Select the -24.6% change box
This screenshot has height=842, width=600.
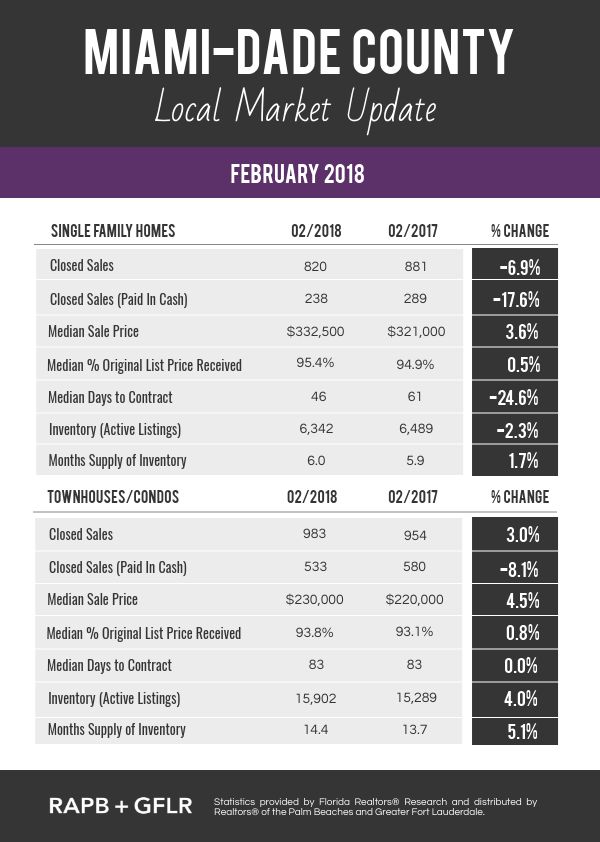[515, 397]
